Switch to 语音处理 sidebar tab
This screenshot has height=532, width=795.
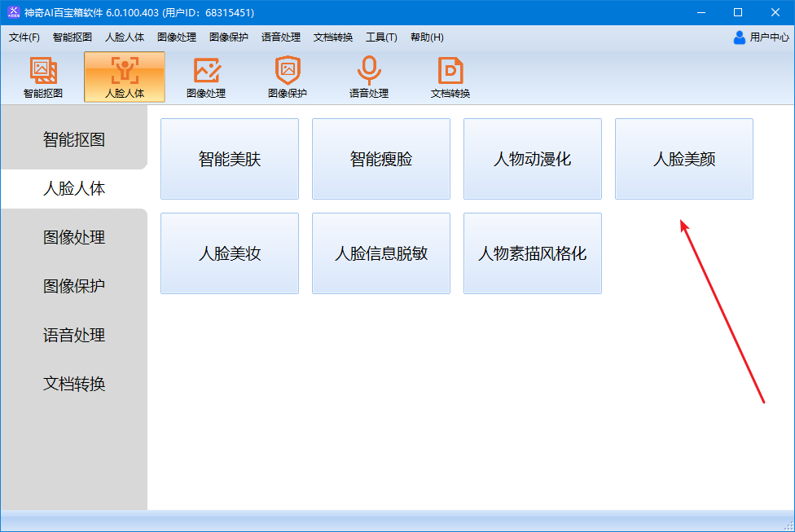(74, 335)
